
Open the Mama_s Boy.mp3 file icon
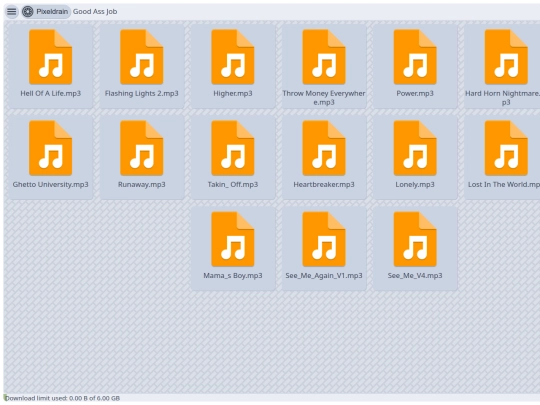tap(233, 239)
